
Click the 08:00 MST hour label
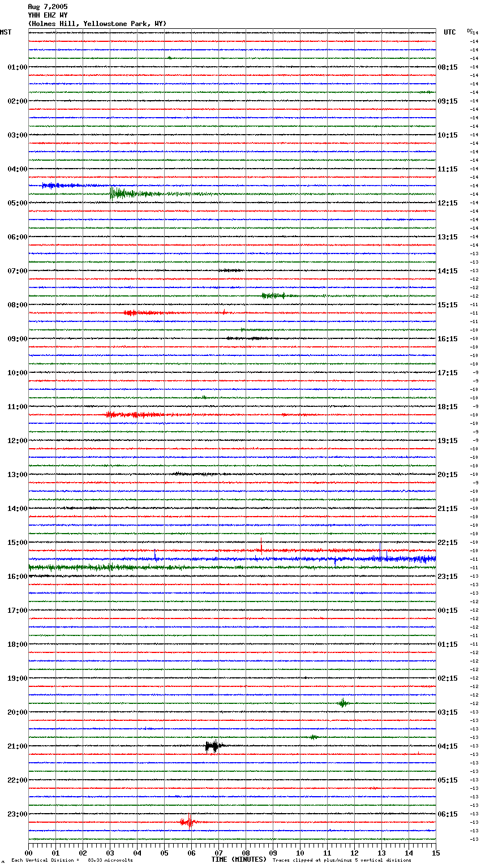point(18,305)
